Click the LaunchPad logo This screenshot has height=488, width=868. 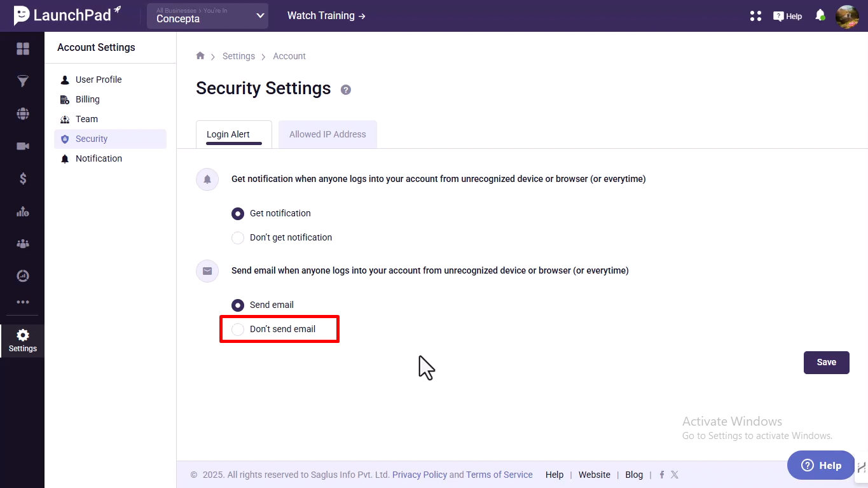tap(67, 15)
